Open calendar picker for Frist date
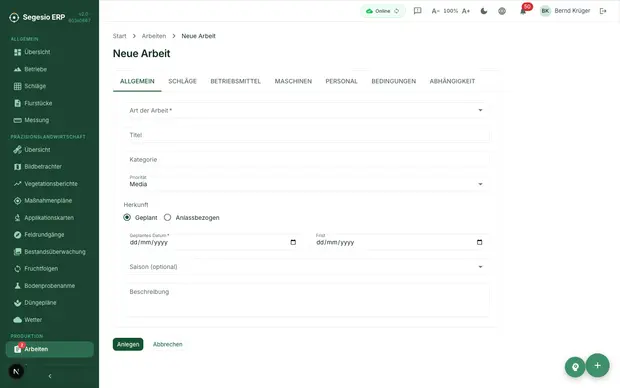The width and height of the screenshot is (620, 388). coord(480,242)
